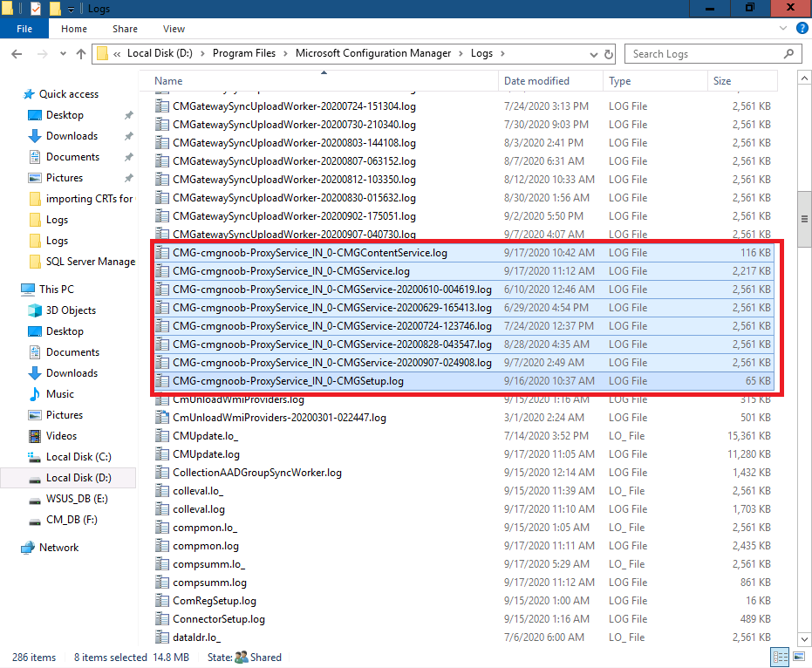Screen dimensions: 812x668
Task: Sort by Name column header
Action: [319, 81]
